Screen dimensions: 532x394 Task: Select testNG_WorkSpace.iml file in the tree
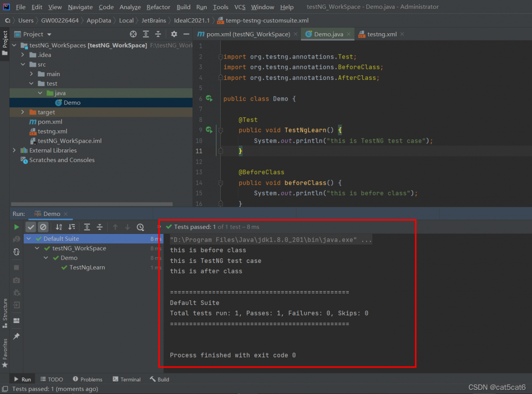(x=70, y=141)
